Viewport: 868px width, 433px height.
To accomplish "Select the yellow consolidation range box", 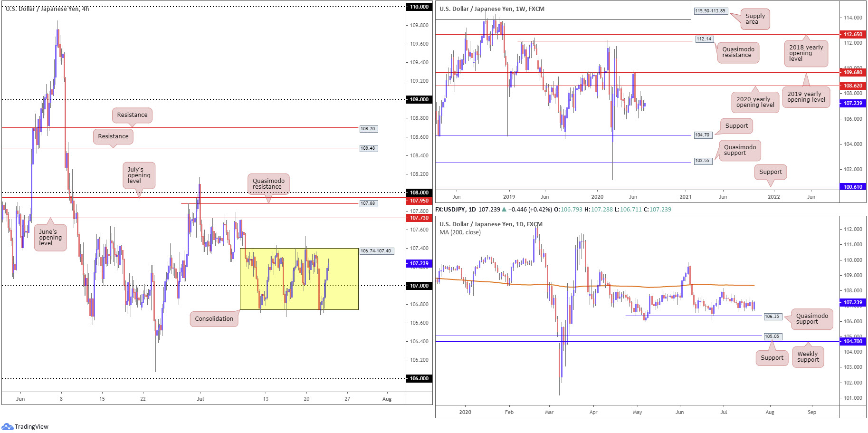I will [299, 279].
